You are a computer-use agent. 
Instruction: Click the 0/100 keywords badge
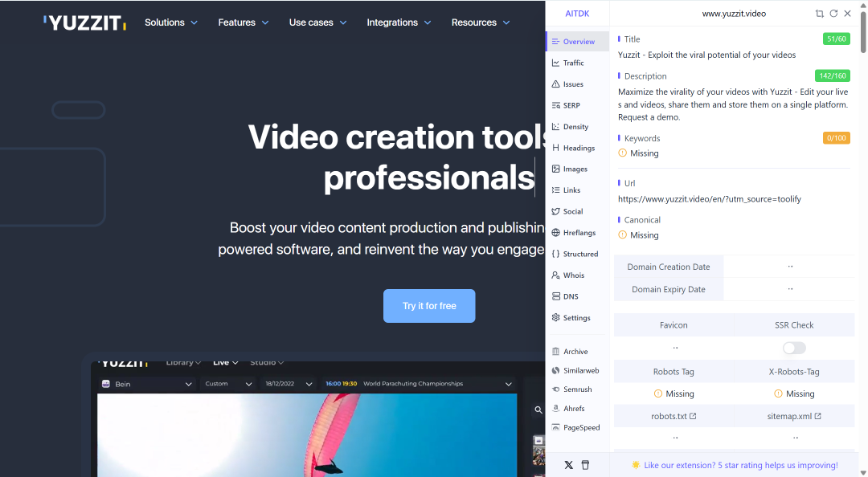836,138
